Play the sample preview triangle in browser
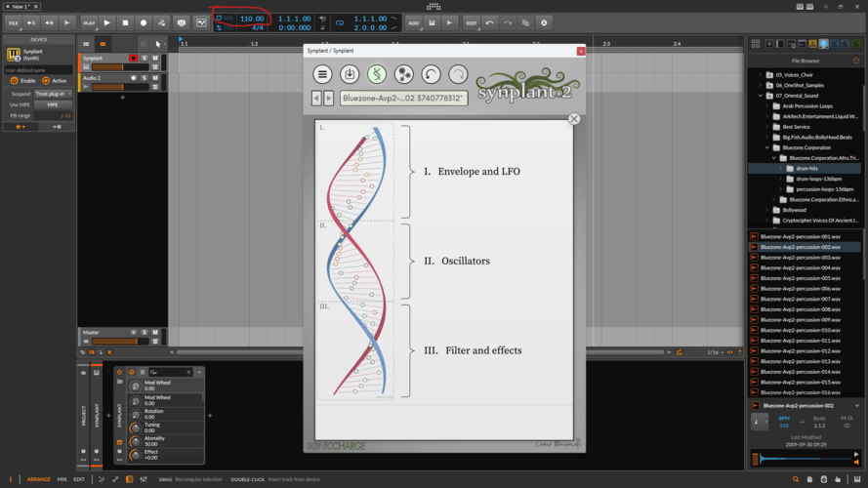This screenshot has width=868, height=488. [856, 454]
